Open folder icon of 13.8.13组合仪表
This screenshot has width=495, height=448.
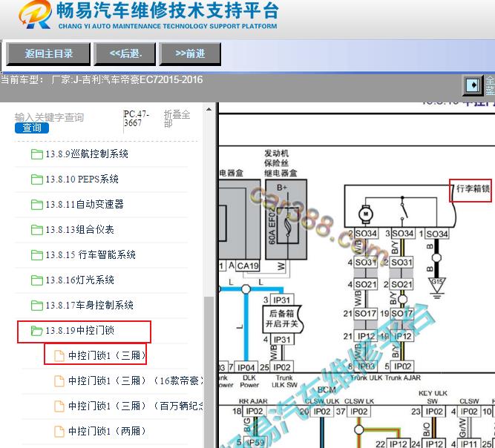coord(37,230)
